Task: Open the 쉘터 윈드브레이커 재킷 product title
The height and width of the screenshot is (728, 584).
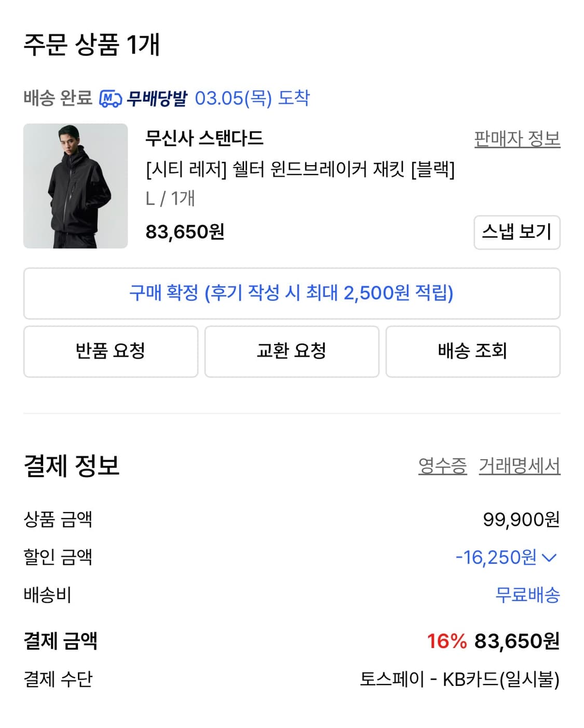Action: [301, 171]
